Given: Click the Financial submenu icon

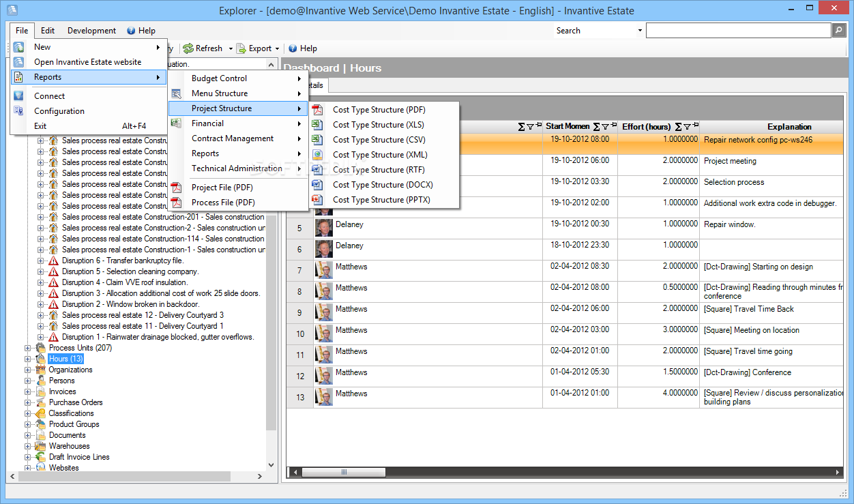Looking at the screenshot, I should (176, 123).
